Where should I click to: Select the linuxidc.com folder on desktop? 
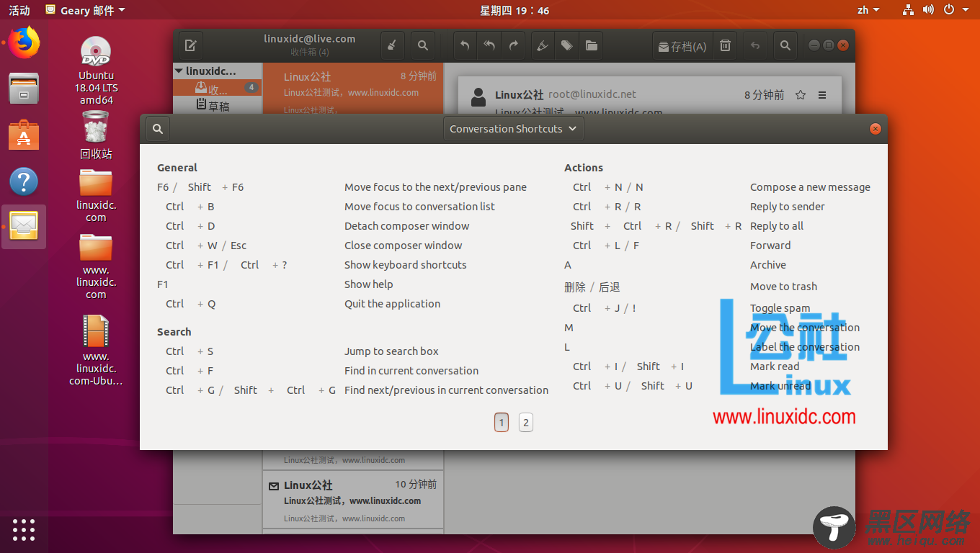[96, 195]
